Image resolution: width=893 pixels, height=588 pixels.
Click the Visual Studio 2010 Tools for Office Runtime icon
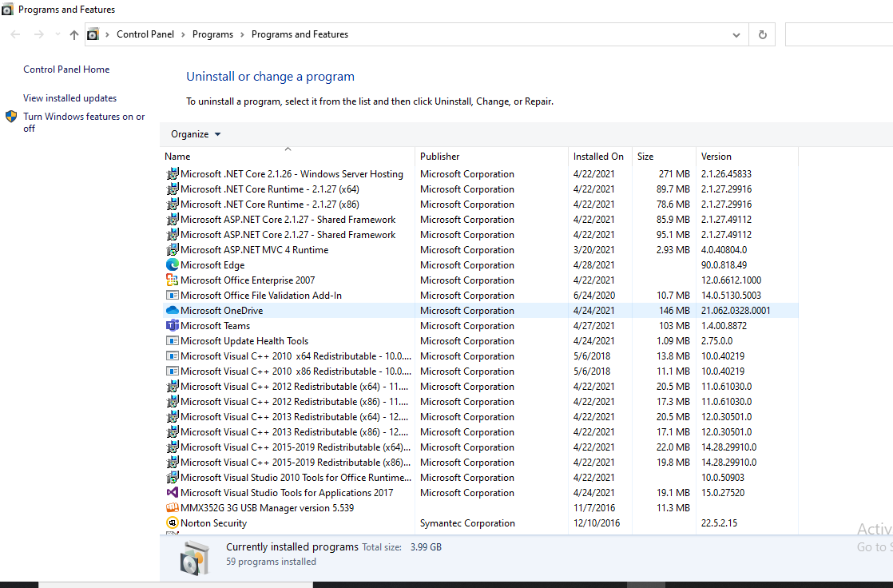pyautogui.click(x=172, y=478)
